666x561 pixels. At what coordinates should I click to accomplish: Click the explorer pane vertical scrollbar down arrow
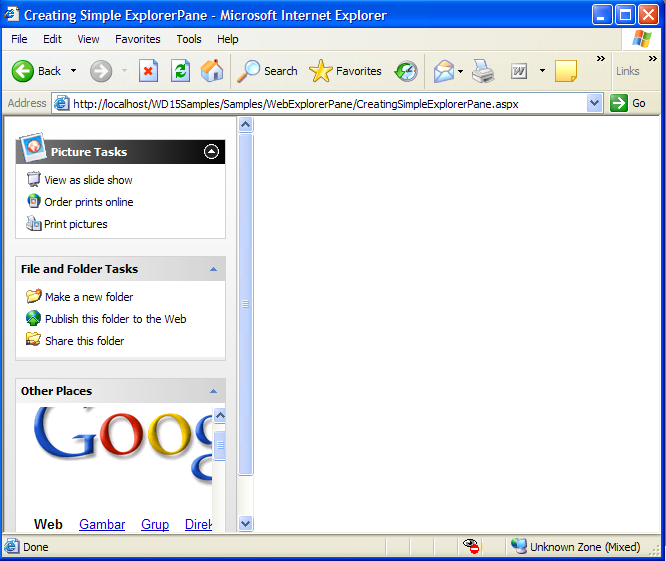tap(246, 523)
